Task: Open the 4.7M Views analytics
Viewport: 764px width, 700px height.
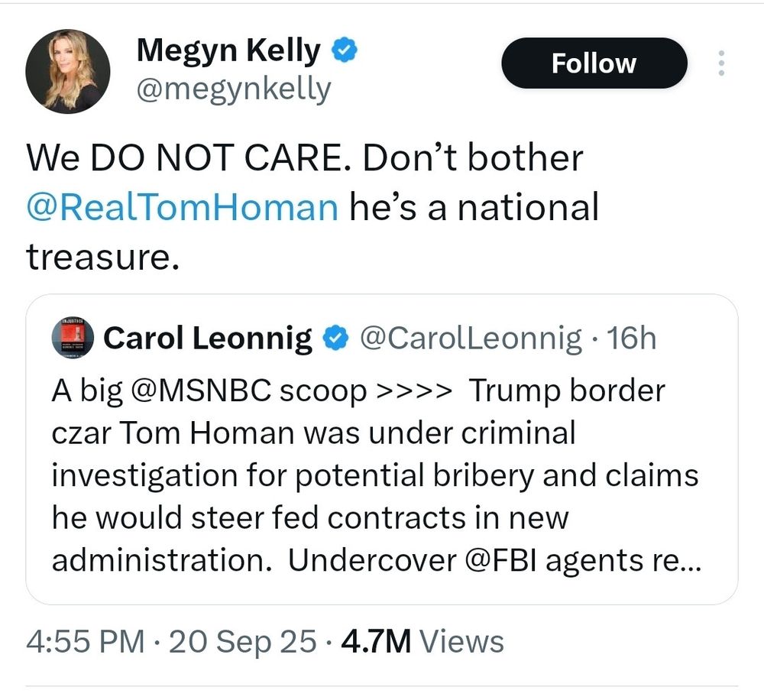Action: tap(422, 641)
